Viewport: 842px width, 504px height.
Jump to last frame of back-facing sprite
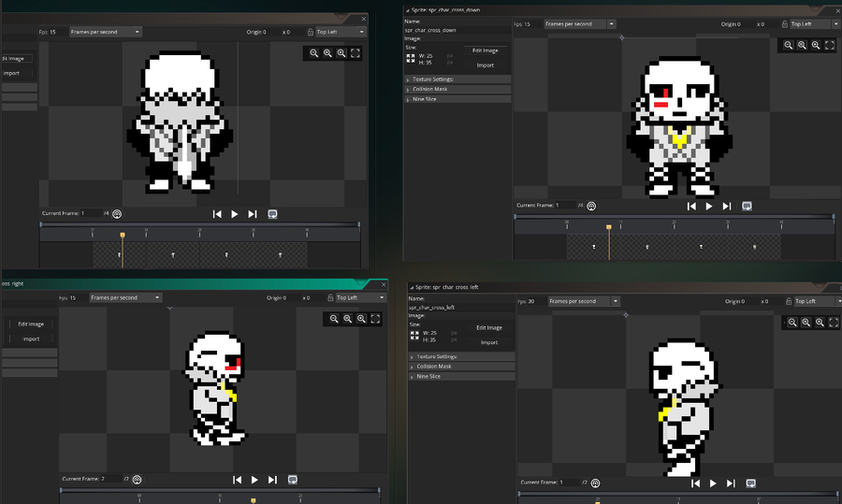(x=253, y=214)
